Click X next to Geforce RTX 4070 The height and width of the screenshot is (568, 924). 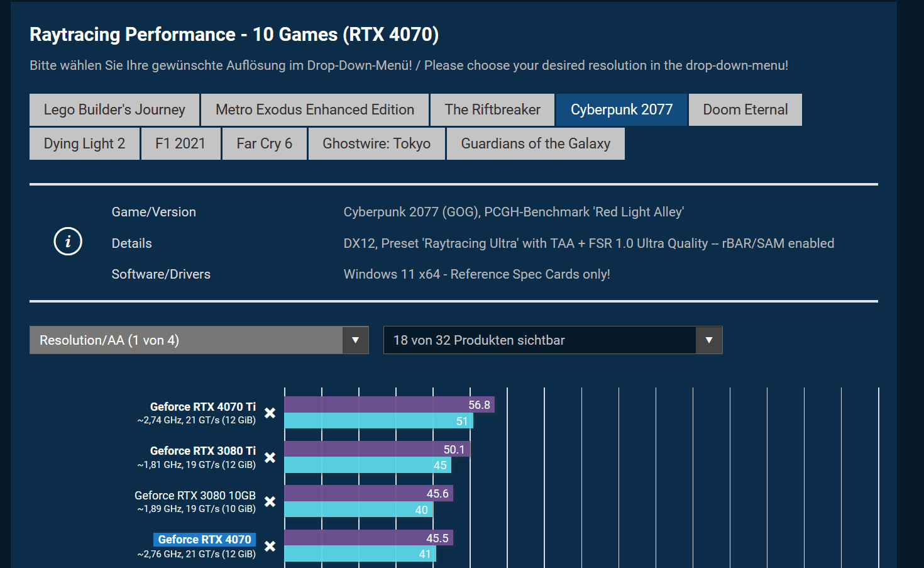[270, 546]
